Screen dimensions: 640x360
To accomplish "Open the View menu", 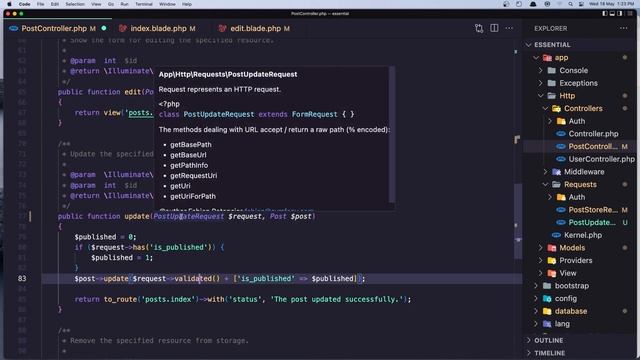I will [96, 4].
